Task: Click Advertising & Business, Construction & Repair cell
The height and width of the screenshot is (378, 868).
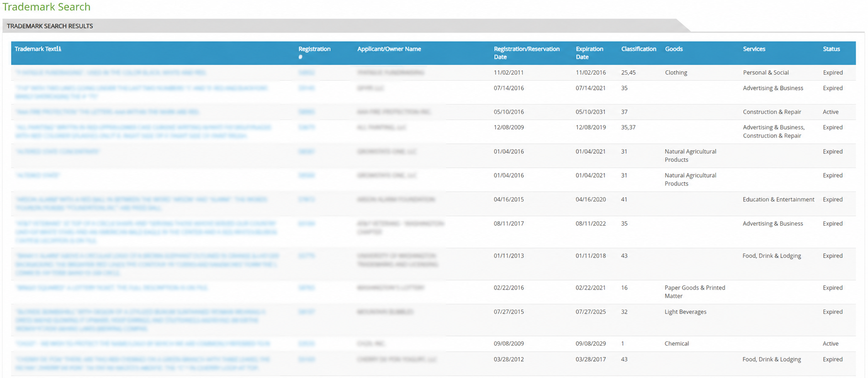Action: pos(773,131)
